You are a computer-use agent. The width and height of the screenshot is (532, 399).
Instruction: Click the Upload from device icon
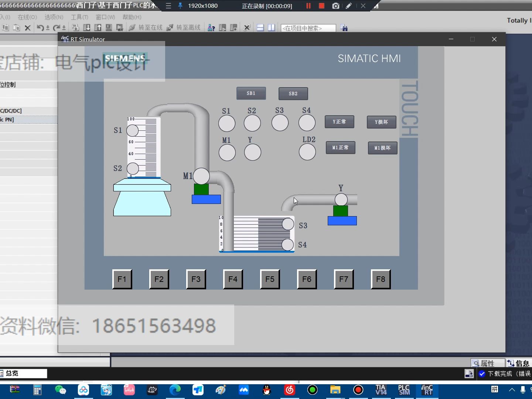98,28
